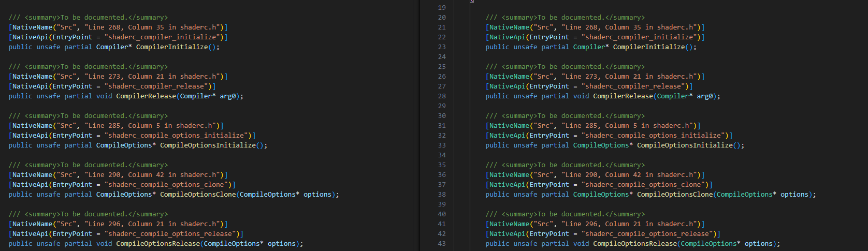This screenshot has height=251, width=868.
Task: Click "Line 296, Column 21 in shaderc.h" in left pane
Action: click(152, 224)
